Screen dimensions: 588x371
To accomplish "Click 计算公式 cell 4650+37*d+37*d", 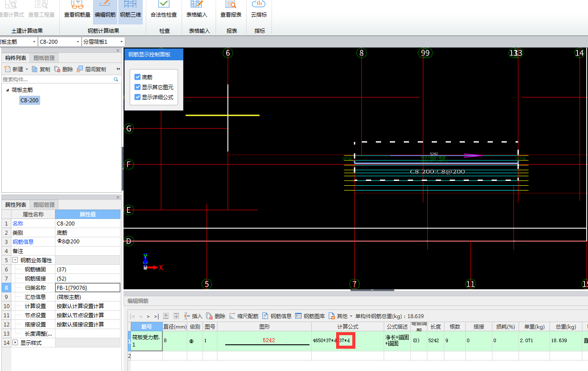I will [348, 341].
